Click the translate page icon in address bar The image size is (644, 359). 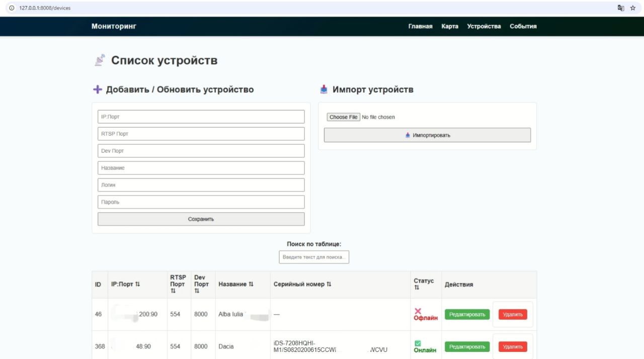click(621, 8)
